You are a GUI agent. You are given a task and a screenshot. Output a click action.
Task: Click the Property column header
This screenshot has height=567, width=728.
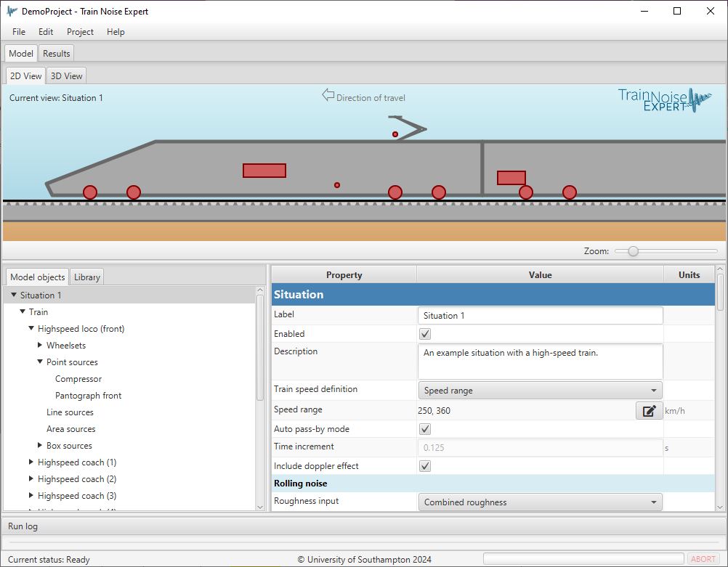click(344, 274)
